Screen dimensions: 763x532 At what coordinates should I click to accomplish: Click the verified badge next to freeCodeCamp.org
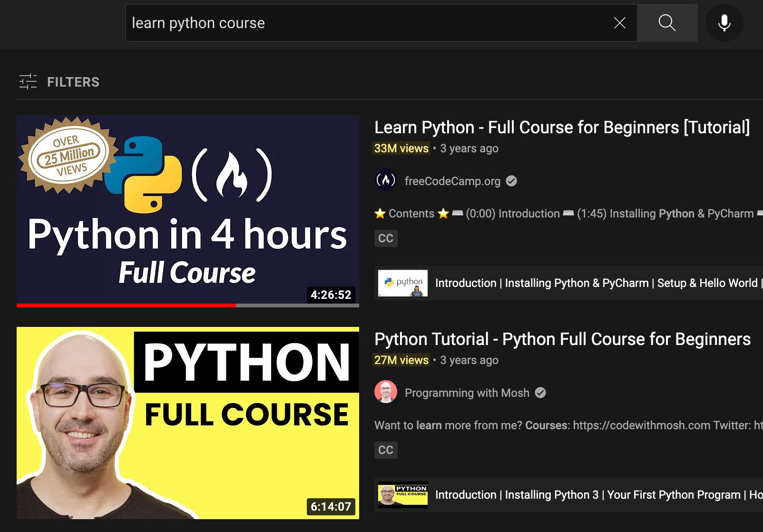coord(511,180)
